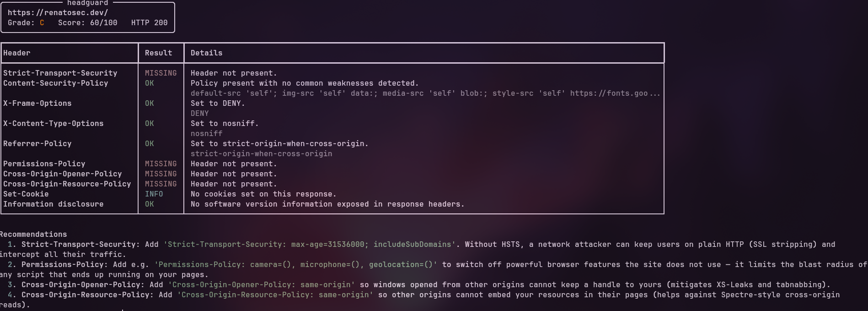Click the MISSING result for Strict-Transport-Security
This screenshot has height=311, width=868.
pos(161,73)
